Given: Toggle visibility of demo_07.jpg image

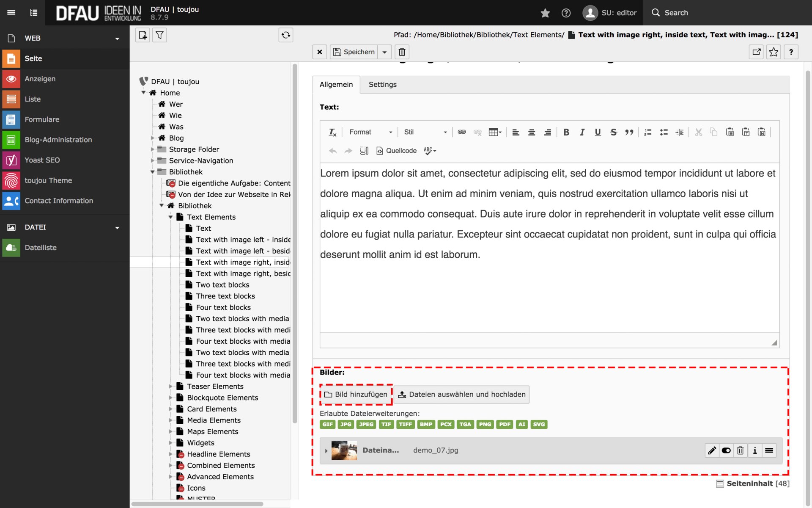Looking at the screenshot, I should click(726, 450).
